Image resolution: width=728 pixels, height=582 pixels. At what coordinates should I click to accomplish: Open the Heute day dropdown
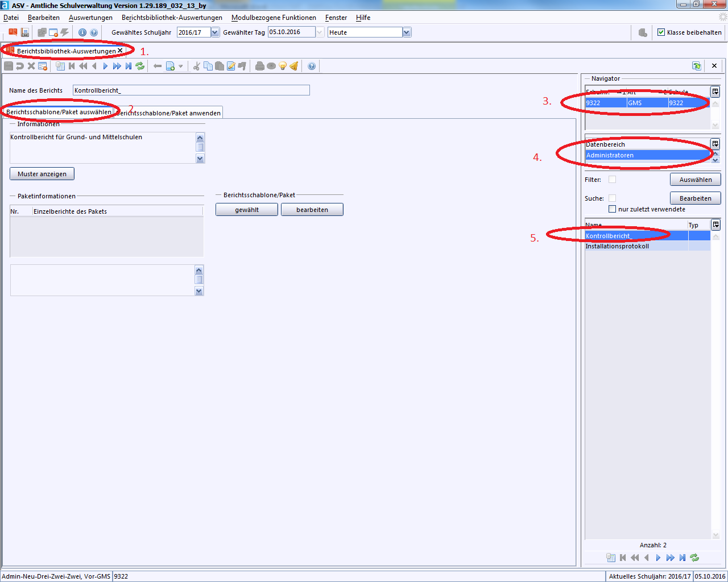click(x=407, y=32)
